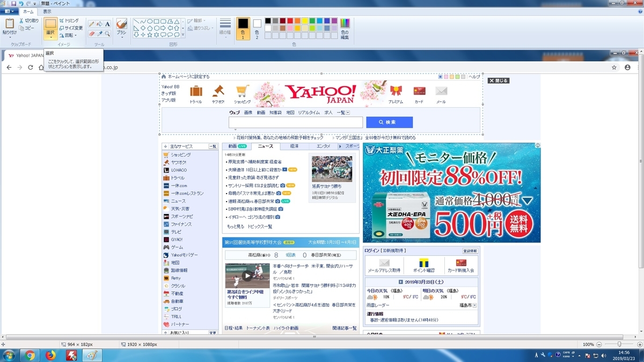Click the Paint icon in the taskbar
Viewport: 644px width, 362px height.
pyautogui.click(x=92, y=355)
